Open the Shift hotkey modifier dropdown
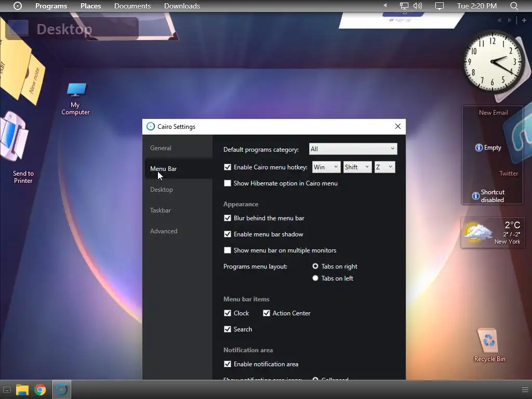 coord(357,167)
